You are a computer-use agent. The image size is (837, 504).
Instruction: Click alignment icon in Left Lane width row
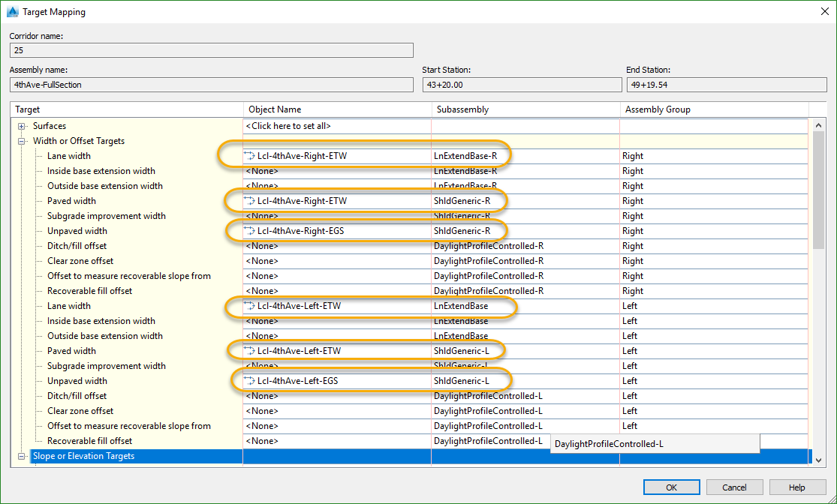250,306
